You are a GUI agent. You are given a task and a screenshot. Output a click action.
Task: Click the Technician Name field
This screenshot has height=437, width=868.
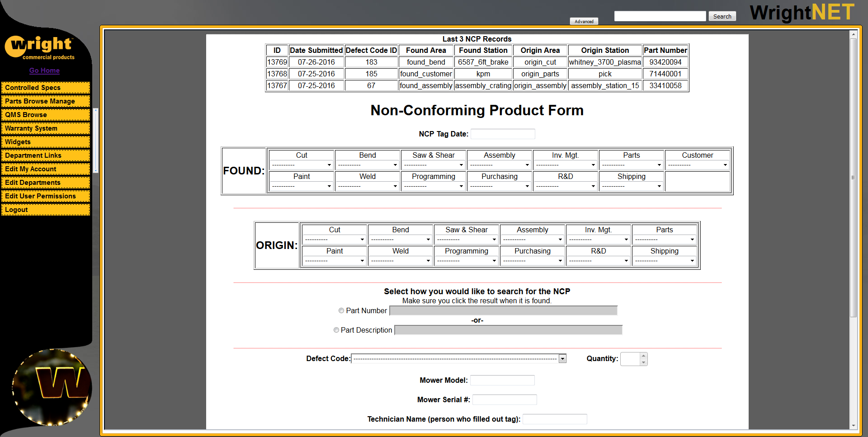[x=555, y=419]
